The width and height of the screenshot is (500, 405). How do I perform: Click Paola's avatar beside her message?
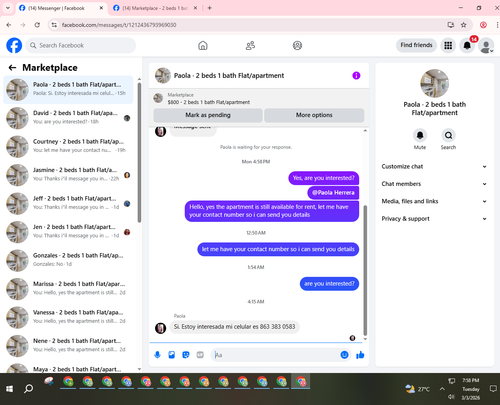pyautogui.click(x=160, y=328)
